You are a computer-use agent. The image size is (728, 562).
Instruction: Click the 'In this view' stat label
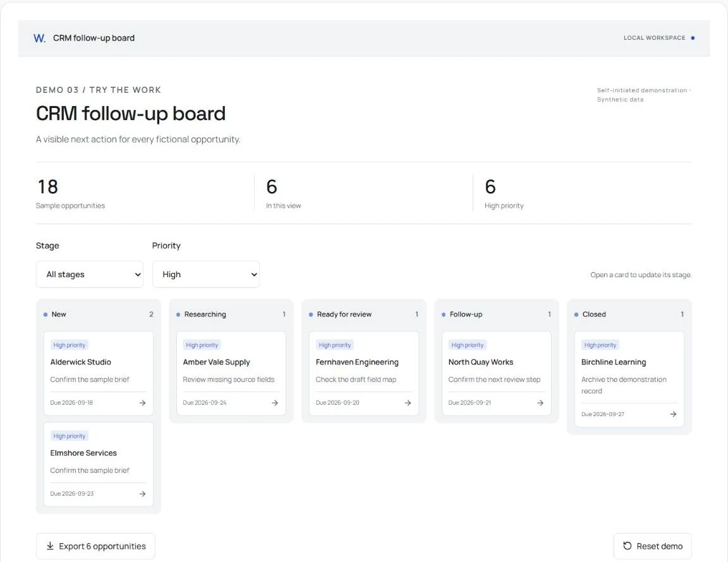284,206
